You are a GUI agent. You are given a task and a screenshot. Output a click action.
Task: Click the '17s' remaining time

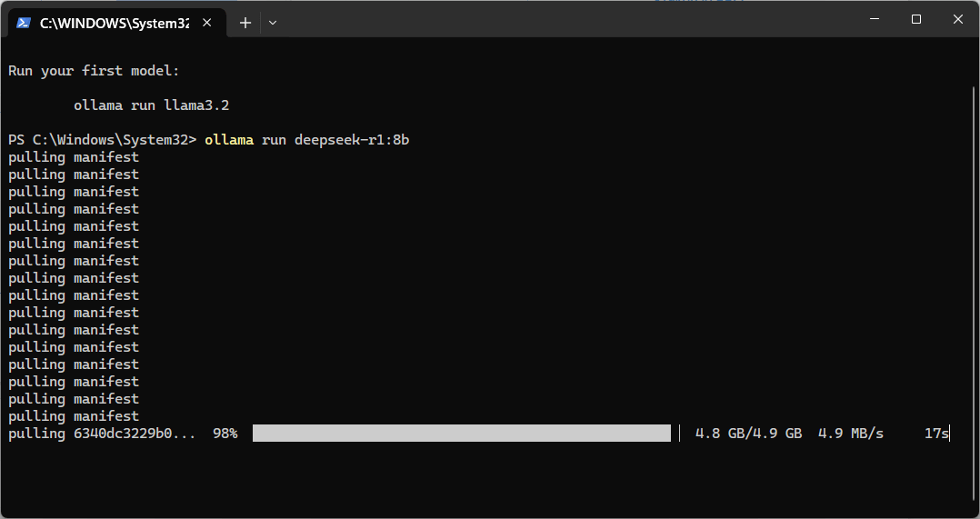pos(936,434)
